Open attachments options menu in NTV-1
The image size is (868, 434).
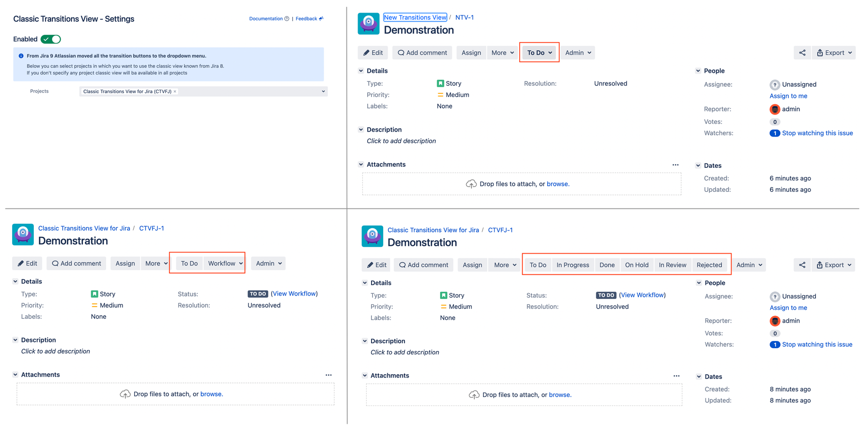pos(675,165)
